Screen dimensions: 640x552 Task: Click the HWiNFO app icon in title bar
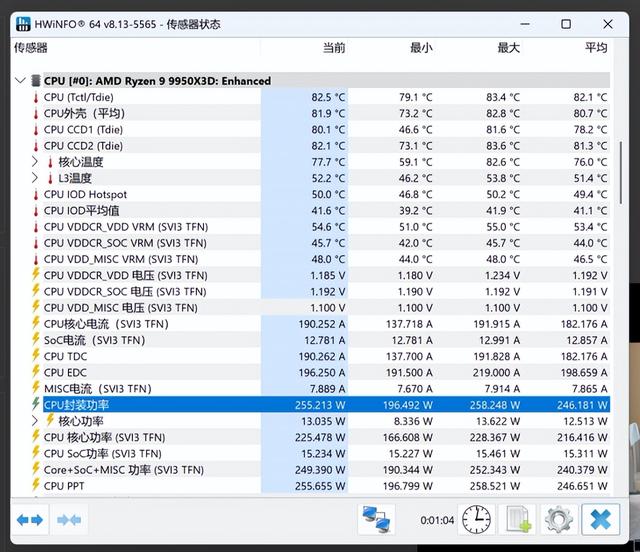pyautogui.click(x=23, y=24)
